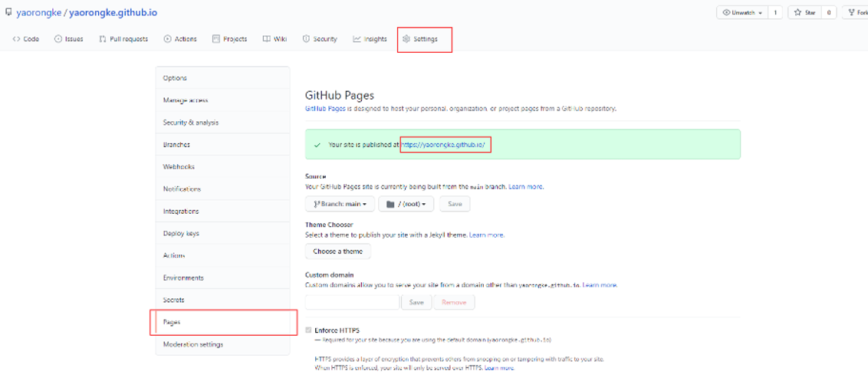Open the Code tab

[25, 39]
